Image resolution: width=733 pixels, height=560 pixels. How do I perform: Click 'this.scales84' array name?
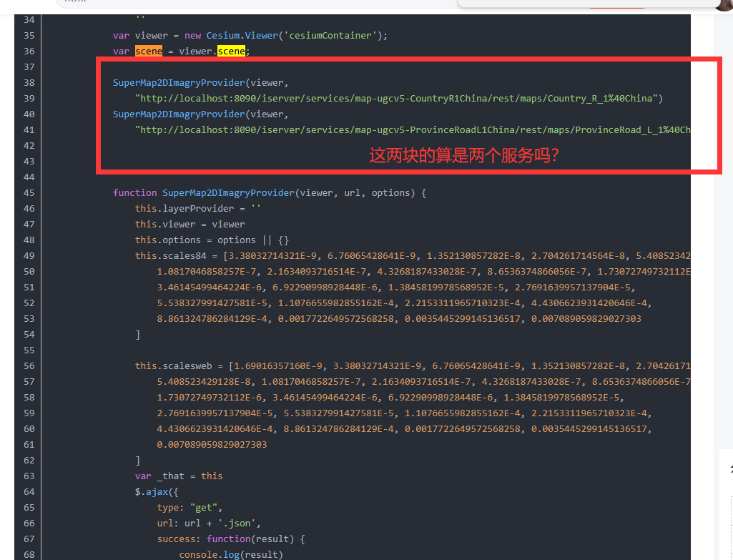(171, 256)
